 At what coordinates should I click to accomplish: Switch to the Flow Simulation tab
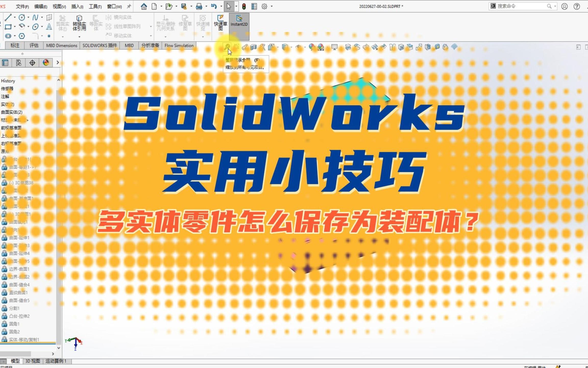coord(179,45)
